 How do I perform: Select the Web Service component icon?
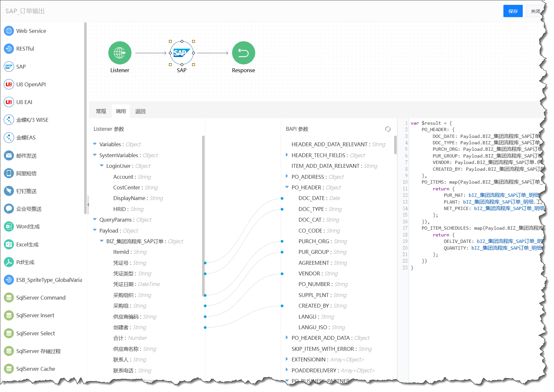pos(9,31)
